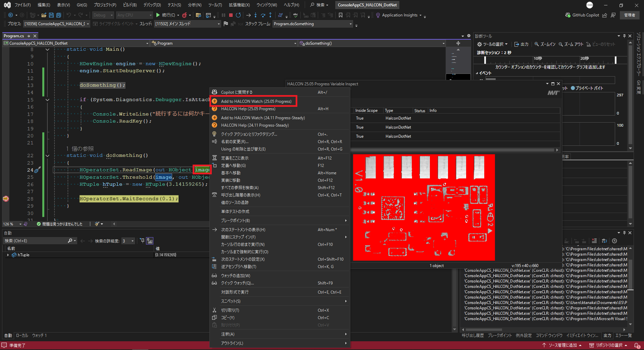Click the 10秒 mark on diagnostics timeline
644x350 pixels.
coord(538,58)
